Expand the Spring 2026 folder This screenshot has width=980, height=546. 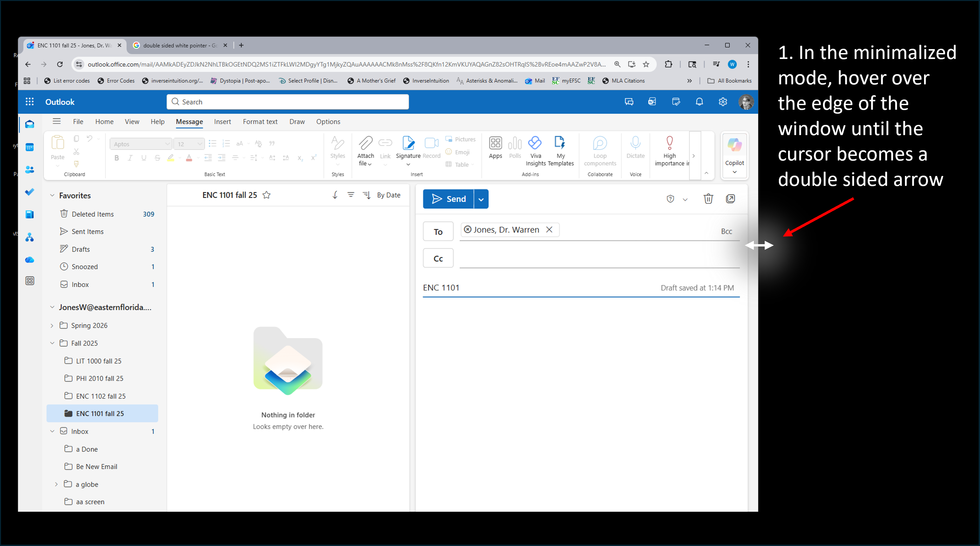(52, 326)
